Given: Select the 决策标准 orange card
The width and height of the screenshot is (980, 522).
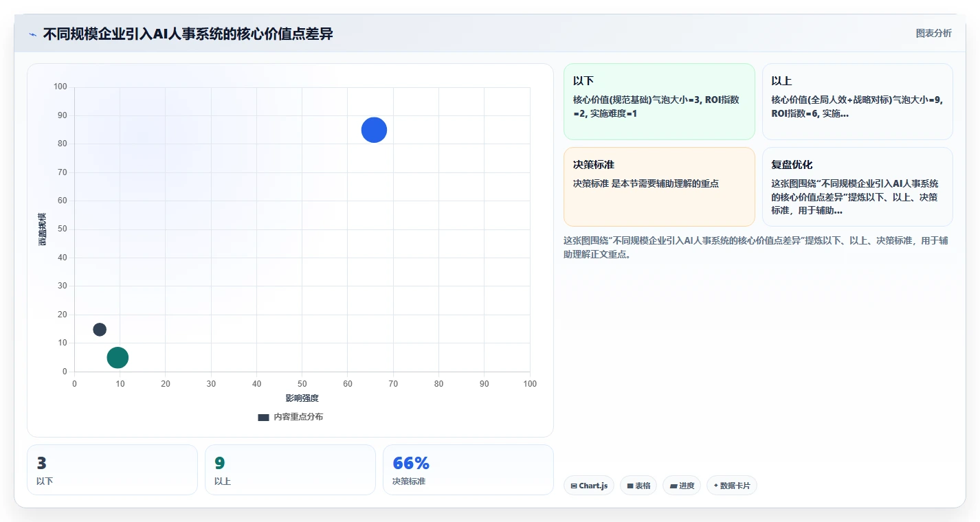Looking at the screenshot, I should click(x=659, y=187).
